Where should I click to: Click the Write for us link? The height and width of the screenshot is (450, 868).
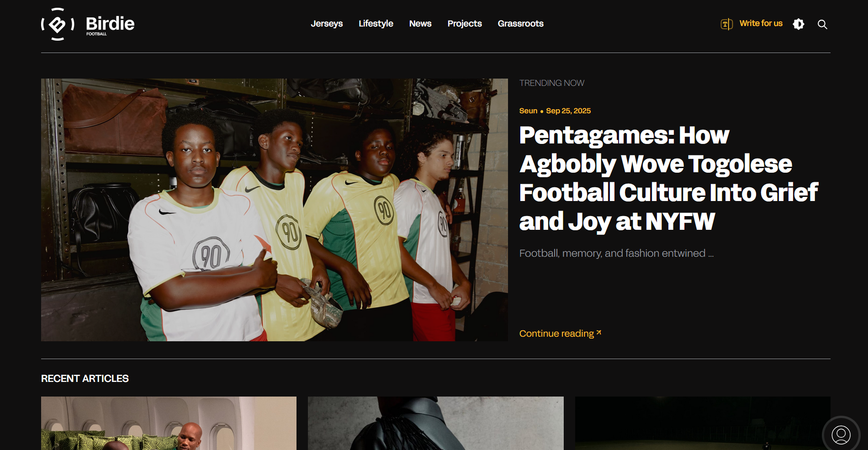pos(761,23)
